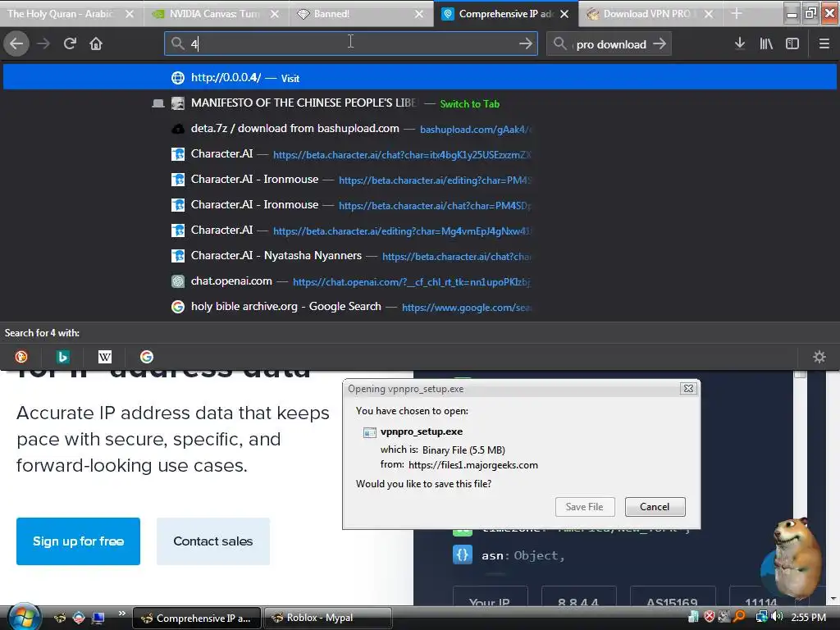
Task: Click the orange magnifier tray icon
Action: (x=739, y=617)
